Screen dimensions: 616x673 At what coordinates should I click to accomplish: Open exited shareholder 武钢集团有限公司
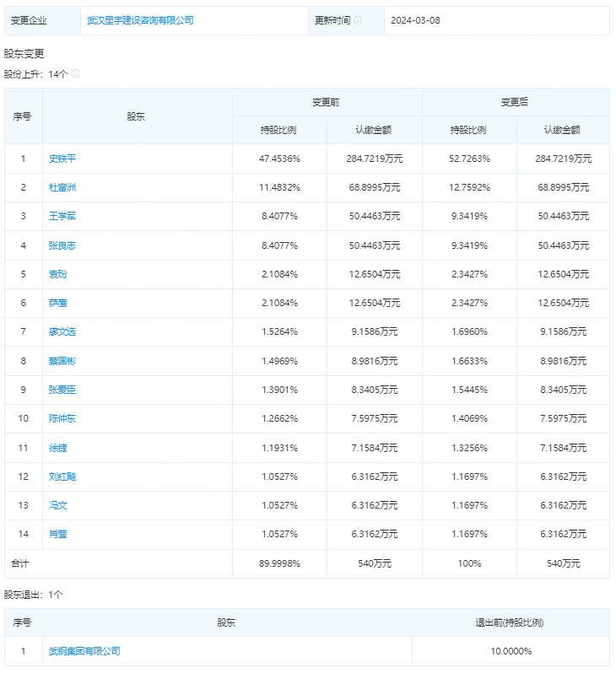tap(84, 651)
